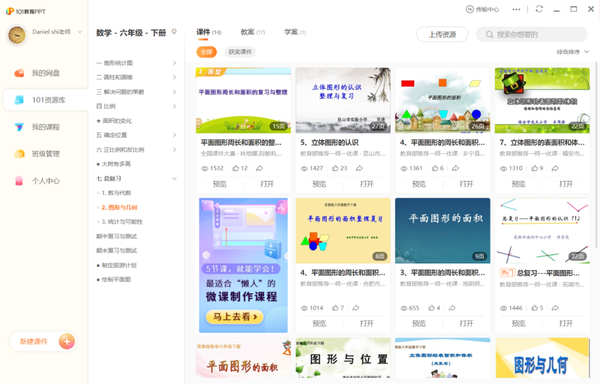Open 班级管理 class management icon
The height and width of the screenshot is (384, 600).
click(19, 154)
